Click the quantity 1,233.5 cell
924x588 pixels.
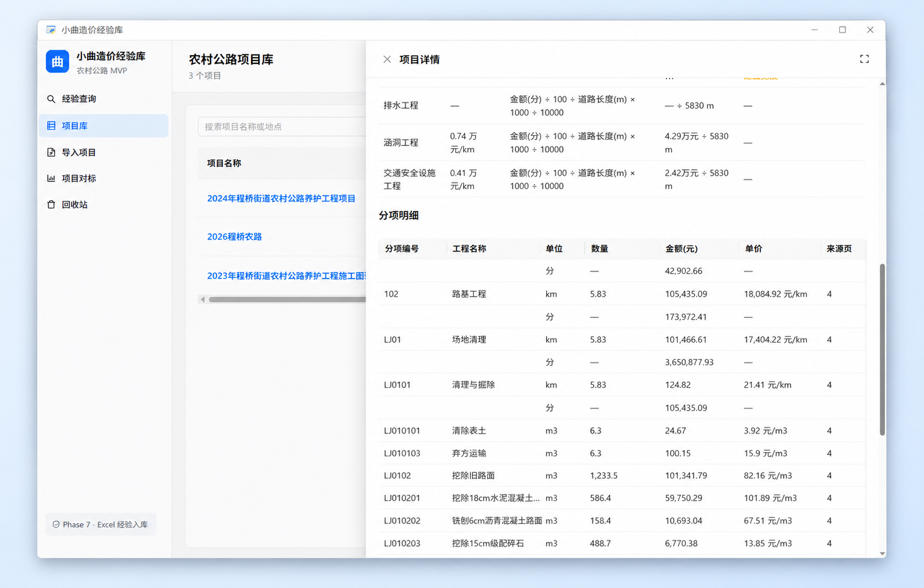pyautogui.click(x=604, y=476)
